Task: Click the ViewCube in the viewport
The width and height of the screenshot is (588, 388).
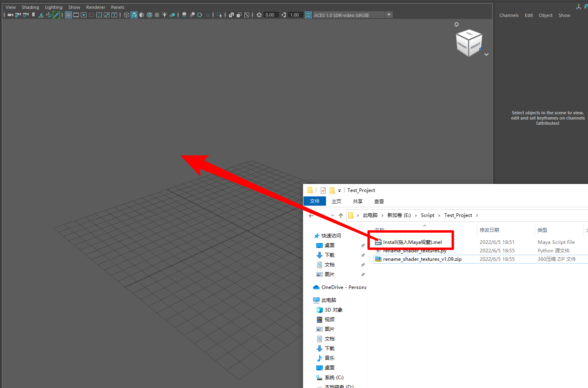Action: tap(468, 43)
